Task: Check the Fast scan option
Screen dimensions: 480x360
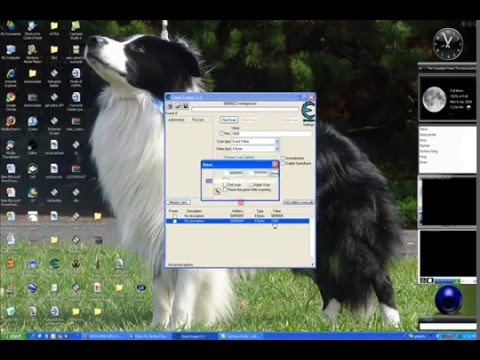Action: click(225, 185)
